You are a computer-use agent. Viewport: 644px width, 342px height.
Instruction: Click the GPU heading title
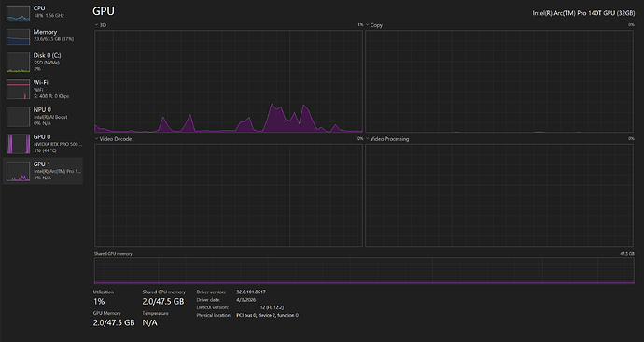tap(104, 11)
